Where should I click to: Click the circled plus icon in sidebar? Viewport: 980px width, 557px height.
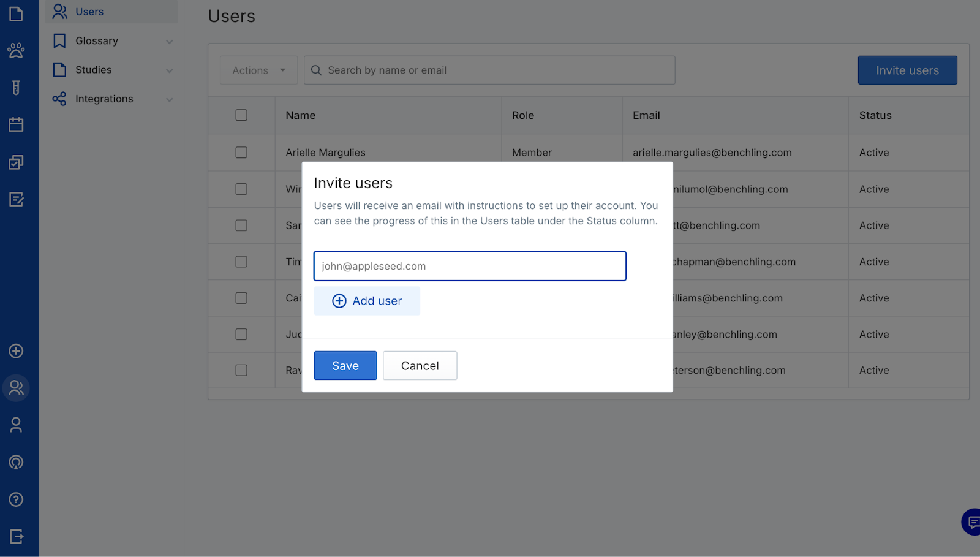(x=16, y=351)
